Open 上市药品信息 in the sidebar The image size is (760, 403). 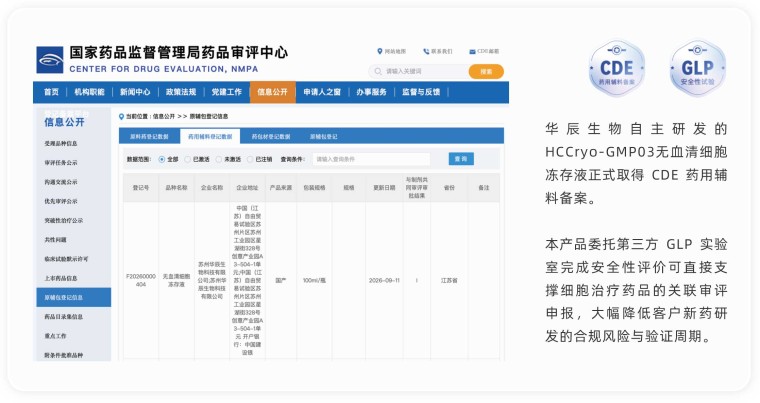(61, 278)
